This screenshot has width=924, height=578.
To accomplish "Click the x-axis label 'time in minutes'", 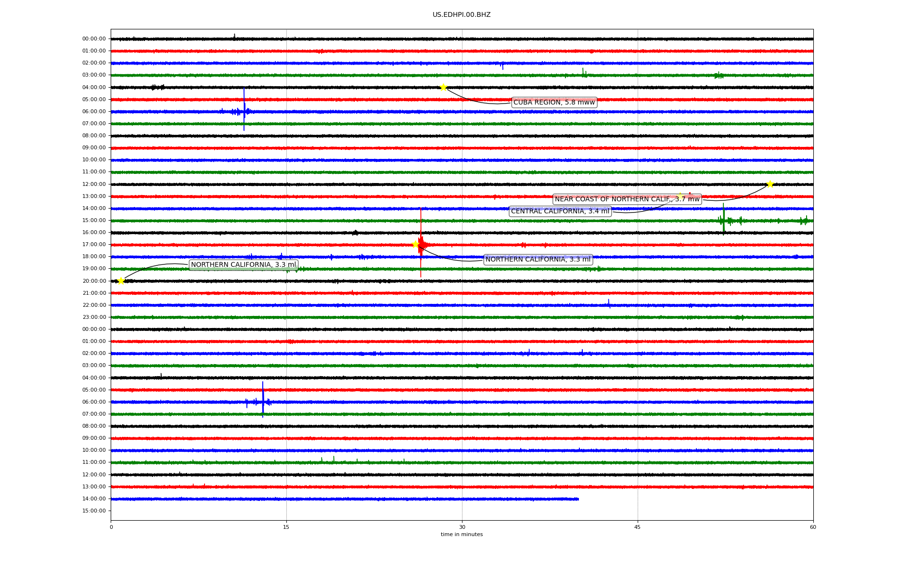I will coord(461,534).
